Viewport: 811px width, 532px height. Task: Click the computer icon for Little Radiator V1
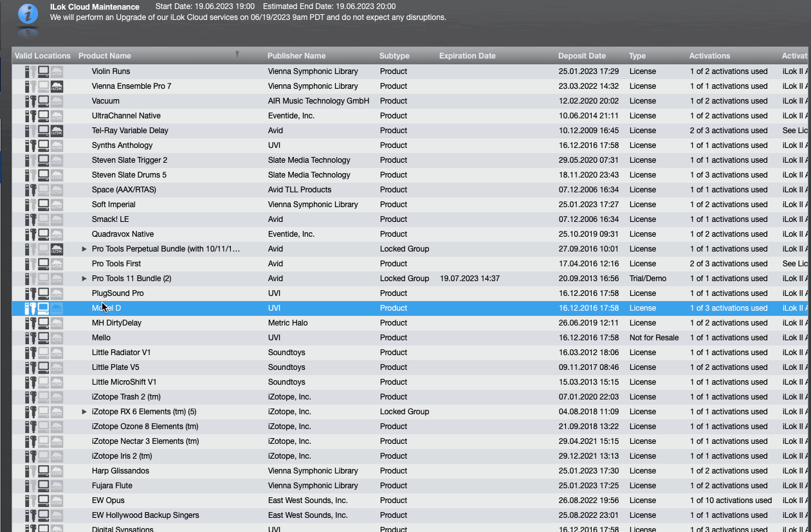[44, 353]
